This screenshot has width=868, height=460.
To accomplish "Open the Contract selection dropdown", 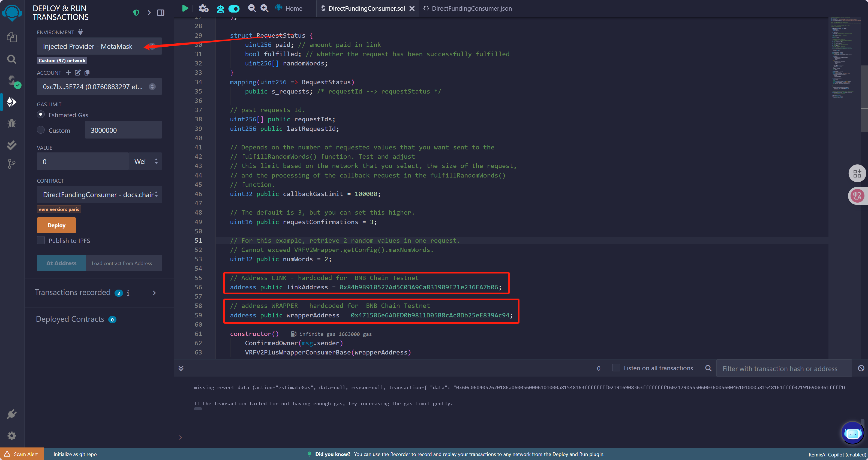I will (x=99, y=194).
